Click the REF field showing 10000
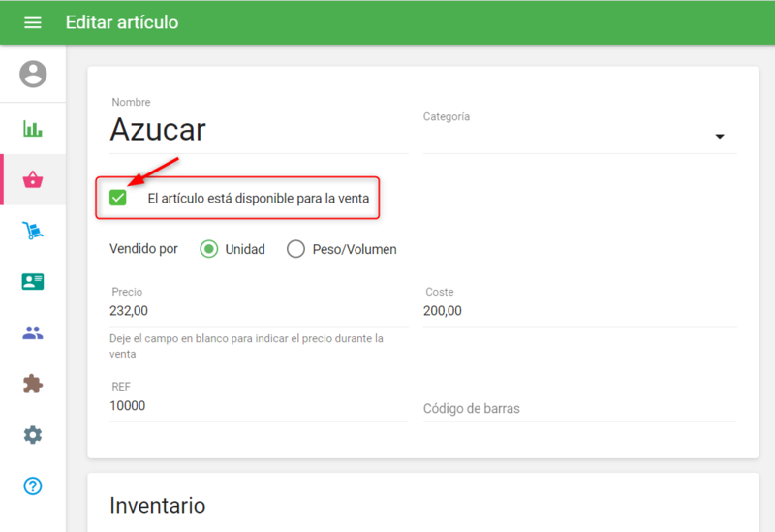Screen dimensions: 775x532 (x=257, y=406)
